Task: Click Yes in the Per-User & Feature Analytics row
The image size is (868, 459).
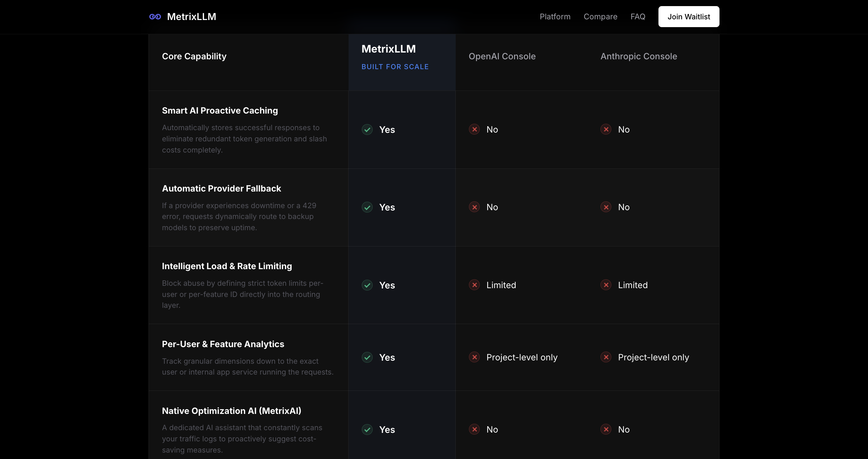Action: [x=387, y=357]
